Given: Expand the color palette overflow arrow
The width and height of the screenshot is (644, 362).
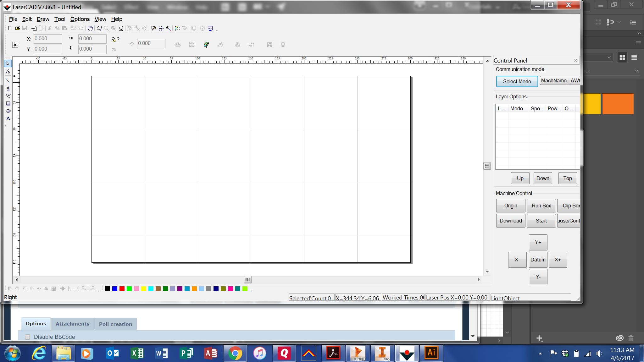Looking at the screenshot, I should point(252,291).
